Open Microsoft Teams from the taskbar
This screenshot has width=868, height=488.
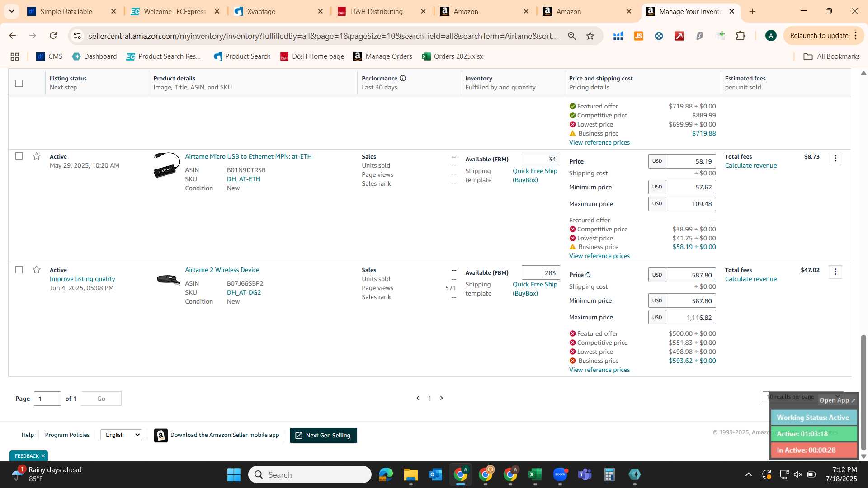(x=585, y=474)
